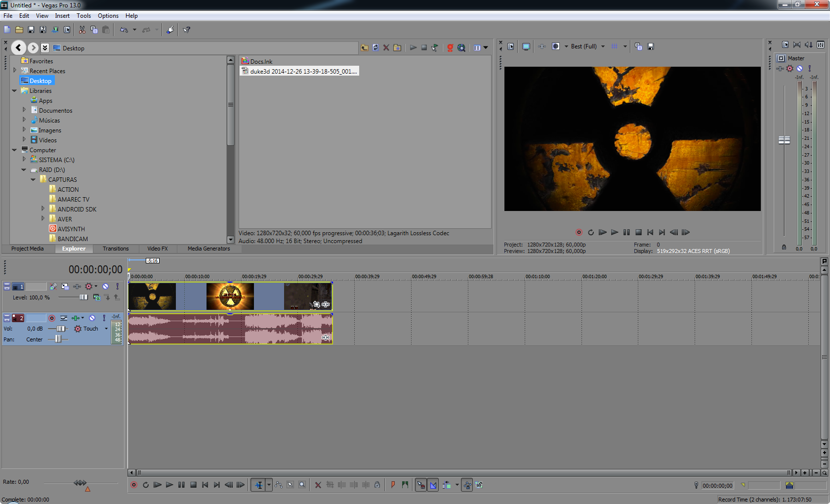Image resolution: width=830 pixels, height=504 pixels.
Task: Open the Tools menu
Action: (x=83, y=16)
